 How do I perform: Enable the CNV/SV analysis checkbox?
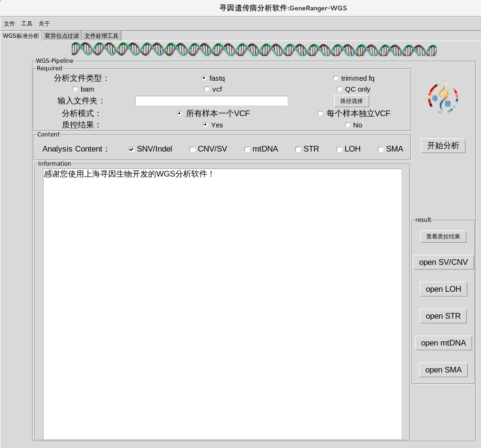tap(193, 149)
